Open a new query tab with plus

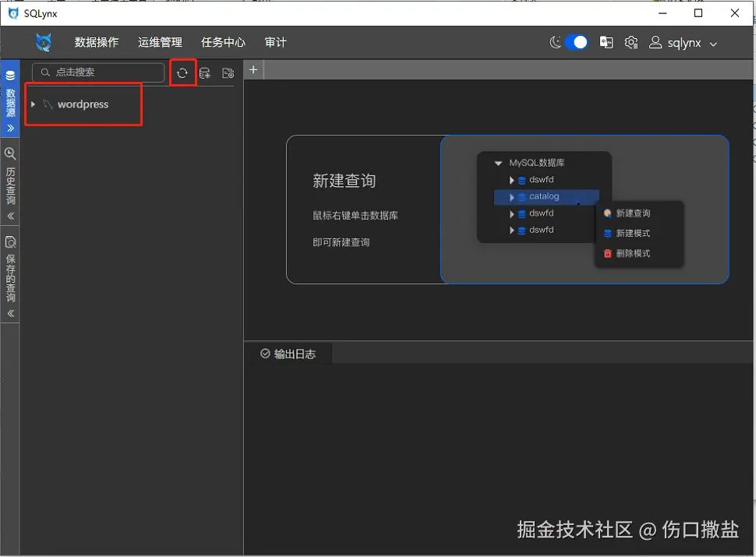(253, 70)
